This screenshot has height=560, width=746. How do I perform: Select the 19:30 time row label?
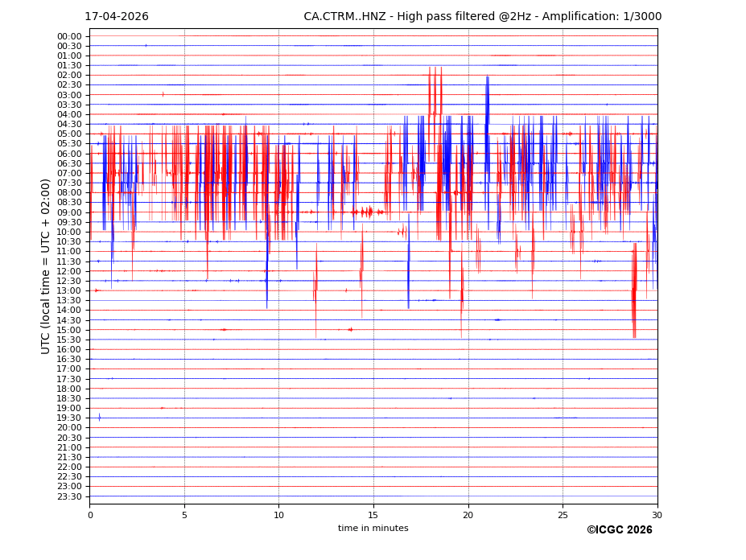point(69,418)
